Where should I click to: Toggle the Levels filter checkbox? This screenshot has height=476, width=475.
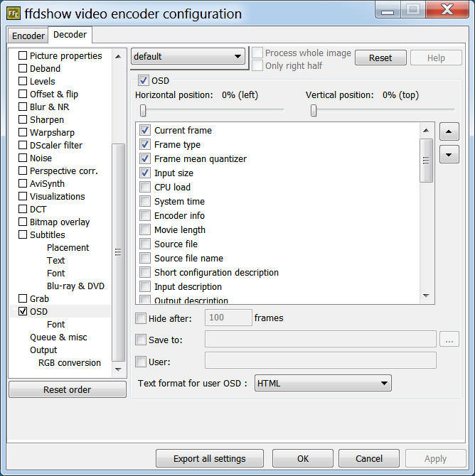tap(23, 81)
